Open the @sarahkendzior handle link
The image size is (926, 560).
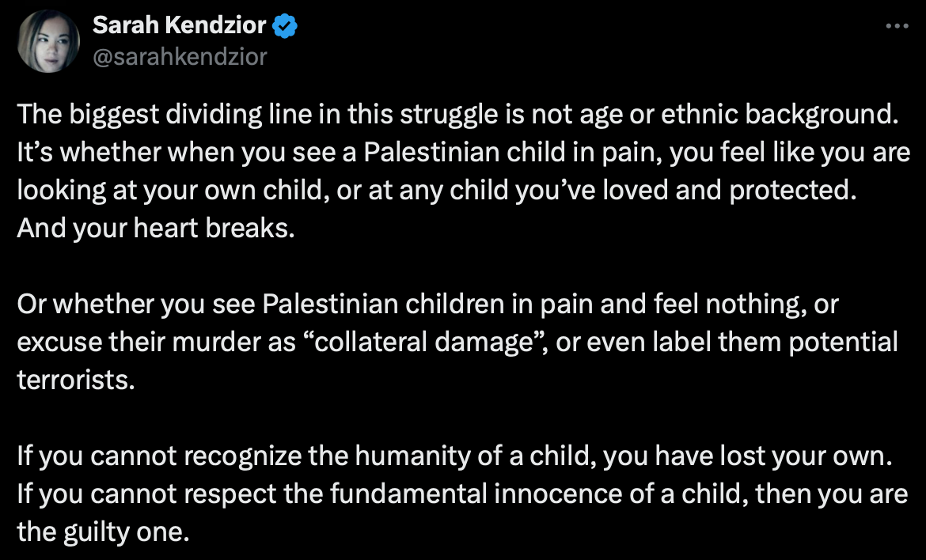pyautogui.click(x=180, y=57)
